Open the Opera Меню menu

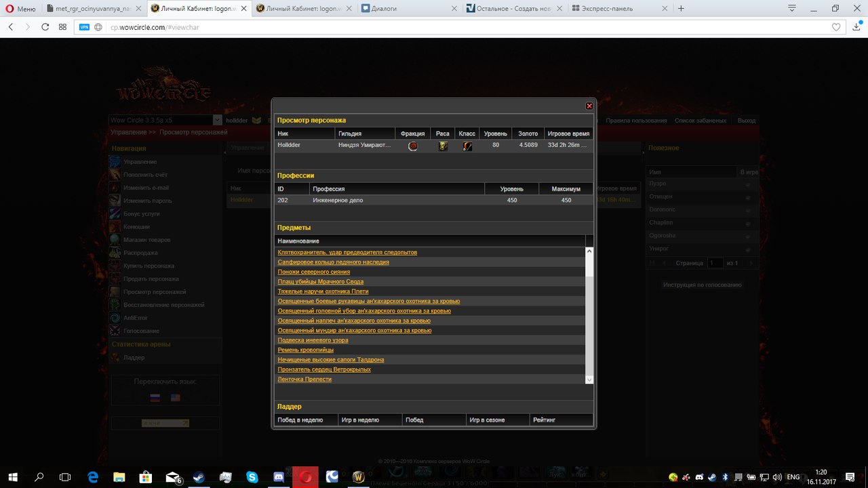tap(20, 9)
